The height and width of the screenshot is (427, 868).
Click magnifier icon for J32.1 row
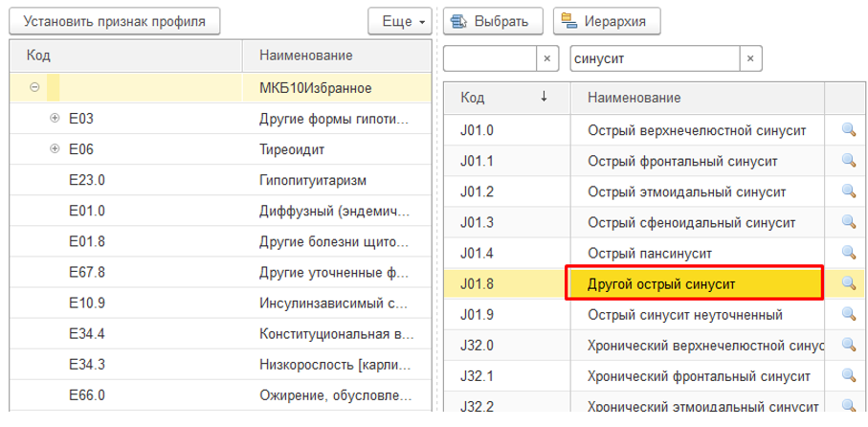click(847, 376)
